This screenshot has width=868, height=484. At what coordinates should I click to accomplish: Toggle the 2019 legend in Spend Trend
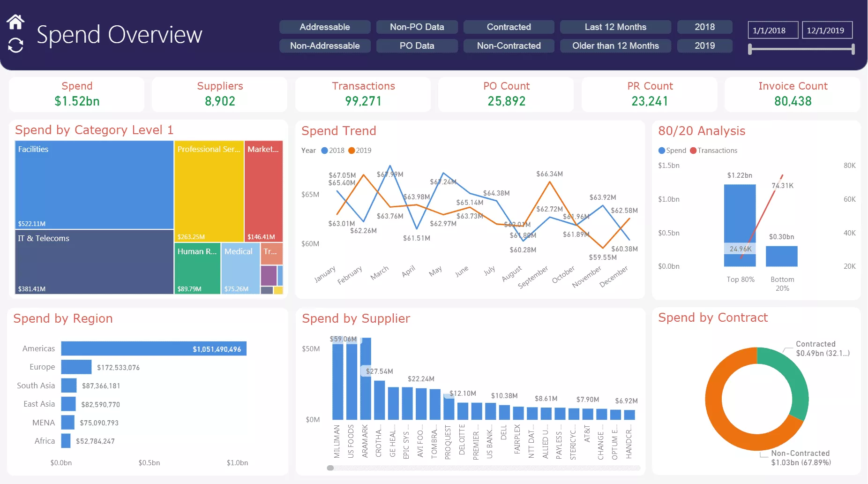tap(361, 150)
